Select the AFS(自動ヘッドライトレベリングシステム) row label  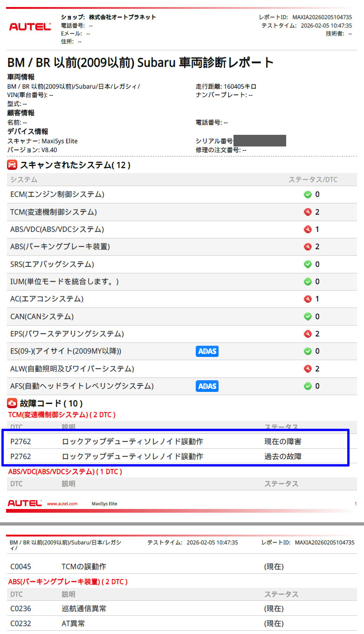tap(82, 386)
